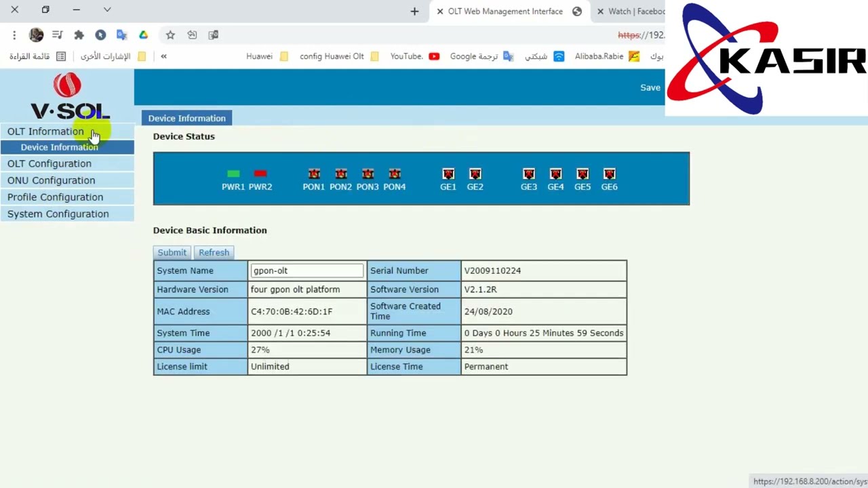Screen dimensions: 868x488
Task: Open the Huawei bookmark folder
Action: (x=267, y=56)
